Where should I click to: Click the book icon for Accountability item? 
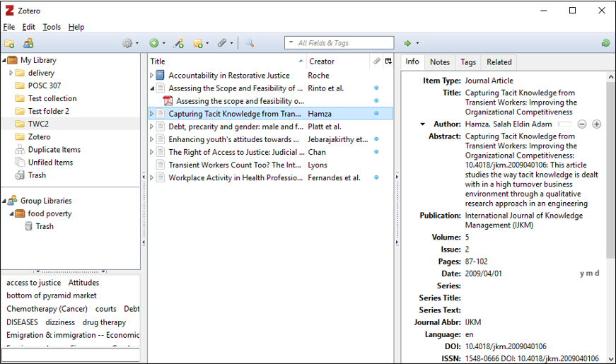click(x=161, y=76)
